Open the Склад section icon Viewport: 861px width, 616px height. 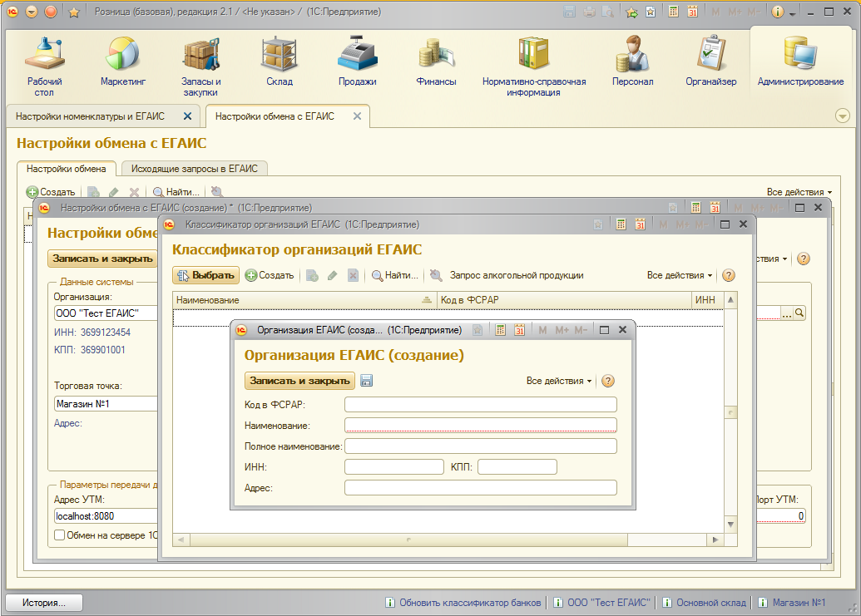point(279,62)
